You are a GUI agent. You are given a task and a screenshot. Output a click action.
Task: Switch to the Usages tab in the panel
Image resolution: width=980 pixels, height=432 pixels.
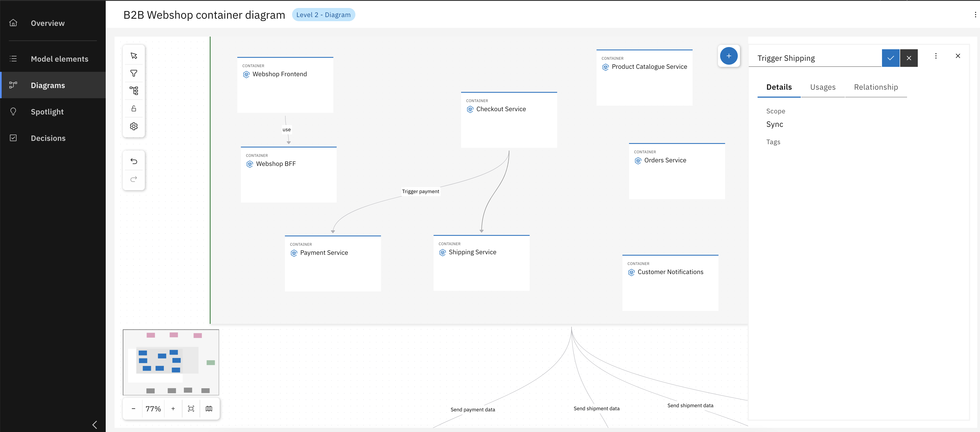point(823,87)
